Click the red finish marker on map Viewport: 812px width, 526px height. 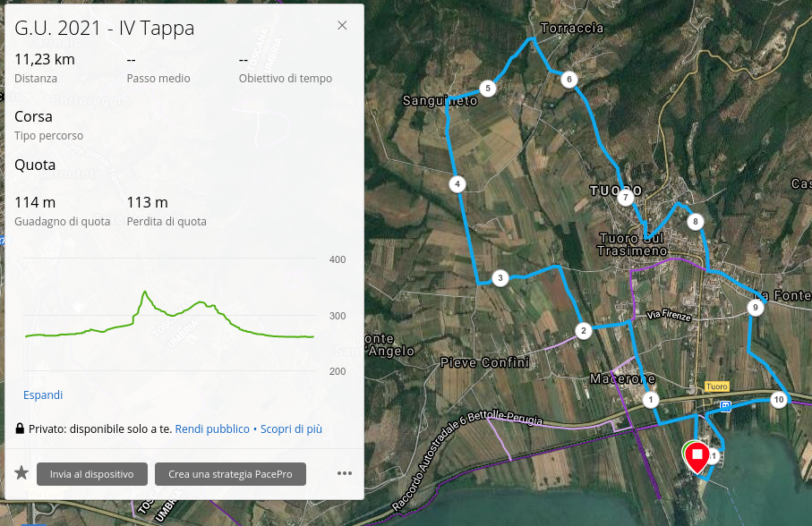click(697, 456)
